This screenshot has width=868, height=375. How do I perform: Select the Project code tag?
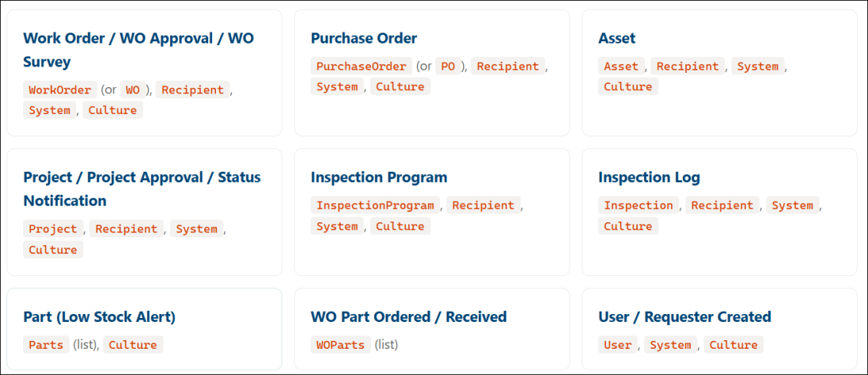point(53,229)
